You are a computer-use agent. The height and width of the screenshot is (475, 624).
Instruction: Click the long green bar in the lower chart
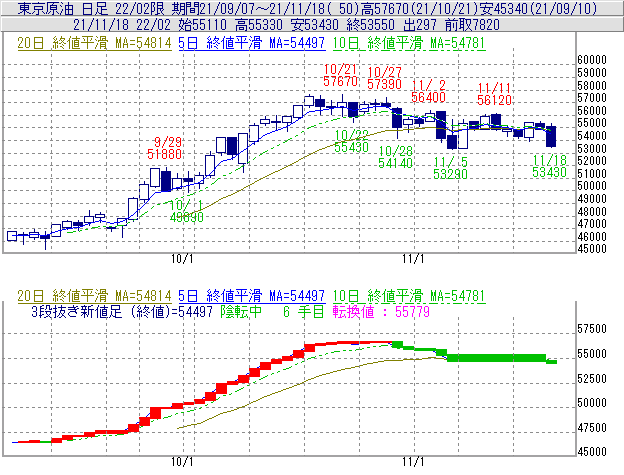pyautogui.click(x=497, y=358)
